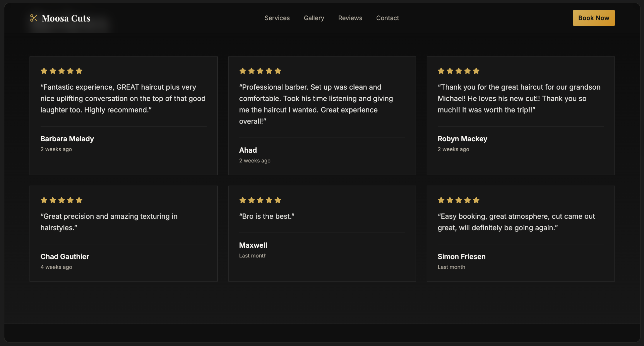This screenshot has height=346, width=644.
Task: Click star rating on Ahad's review
Action: pos(260,71)
